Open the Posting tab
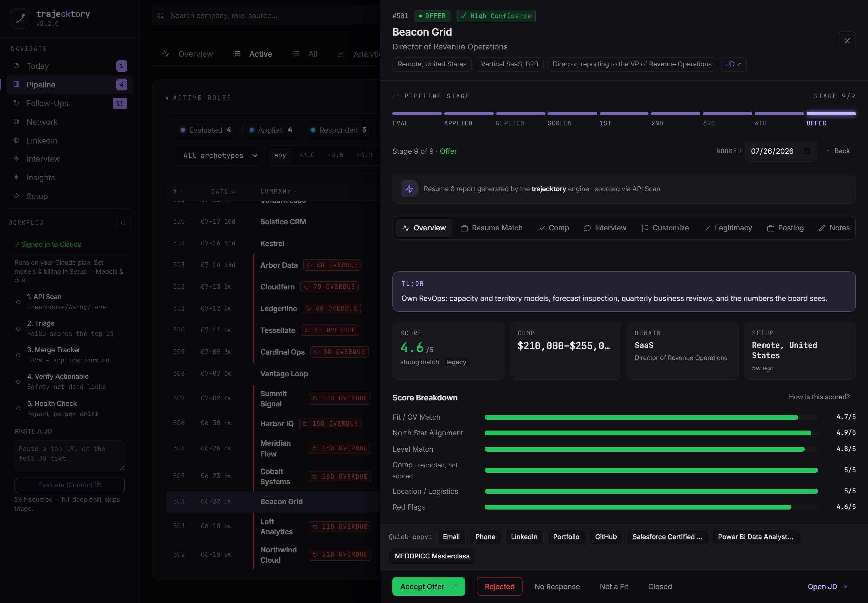 pos(785,228)
